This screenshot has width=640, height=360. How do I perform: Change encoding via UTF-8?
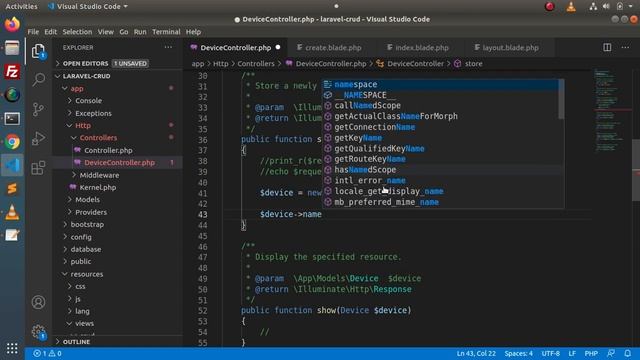(x=550, y=353)
